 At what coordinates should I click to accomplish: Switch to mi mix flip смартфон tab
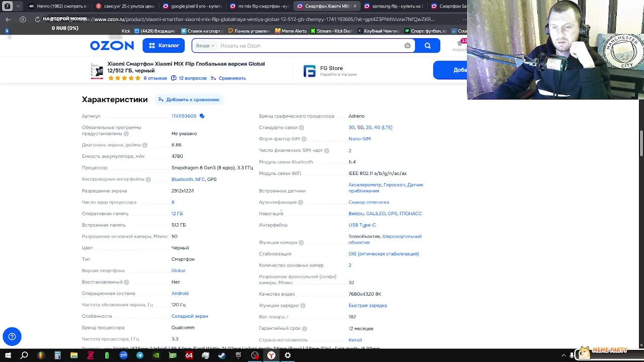[x=259, y=6]
